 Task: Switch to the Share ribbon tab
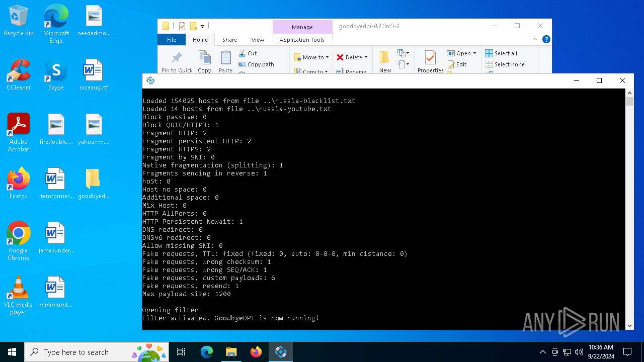pos(229,40)
